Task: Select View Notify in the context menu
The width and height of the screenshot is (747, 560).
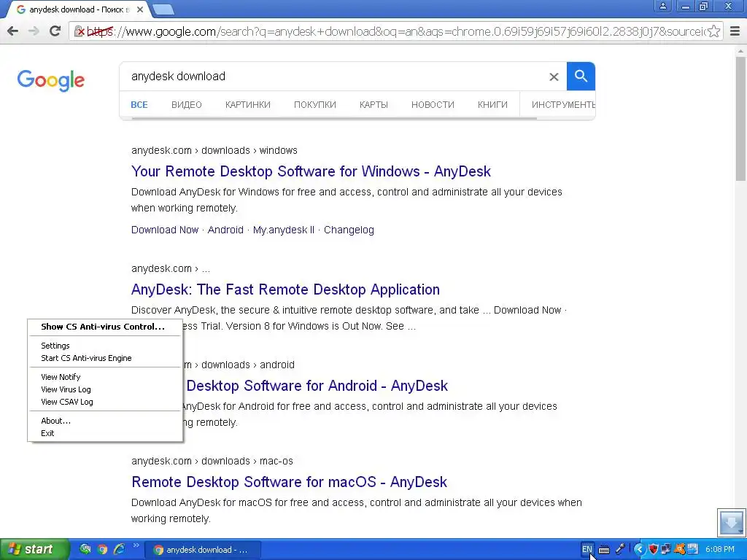Action: coord(105,377)
